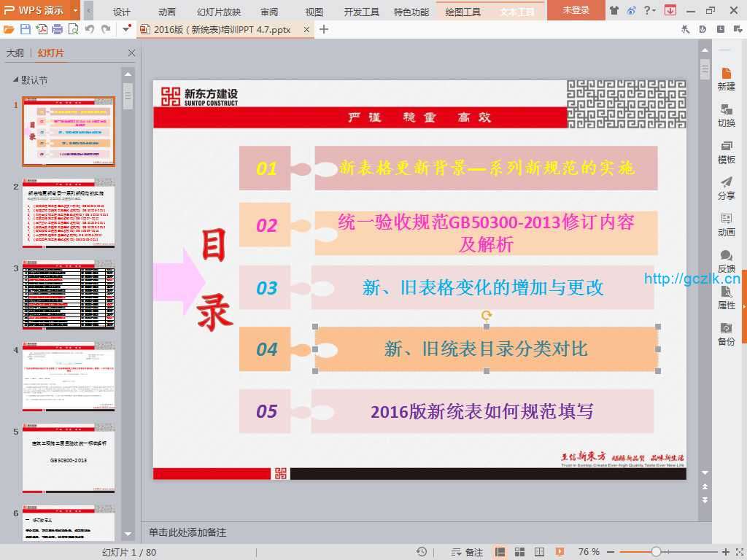This screenshot has width=747, height=560.
Task: Switch to the 大纲 outline tab
Action: click(x=15, y=53)
